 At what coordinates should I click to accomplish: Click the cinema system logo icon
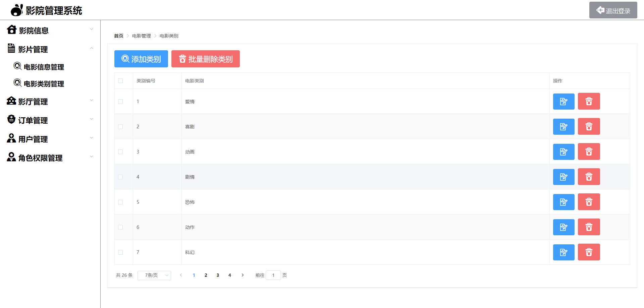pyautogui.click(x=17, y=10)
